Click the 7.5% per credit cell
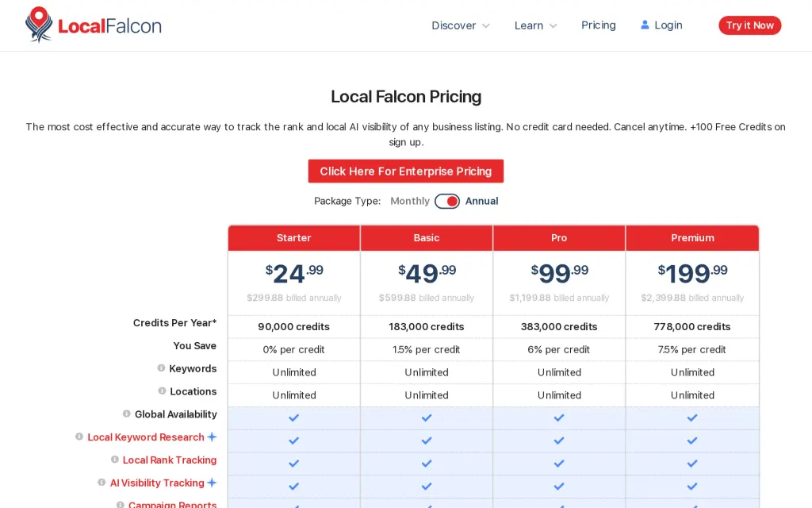 (x=691, y=349)
